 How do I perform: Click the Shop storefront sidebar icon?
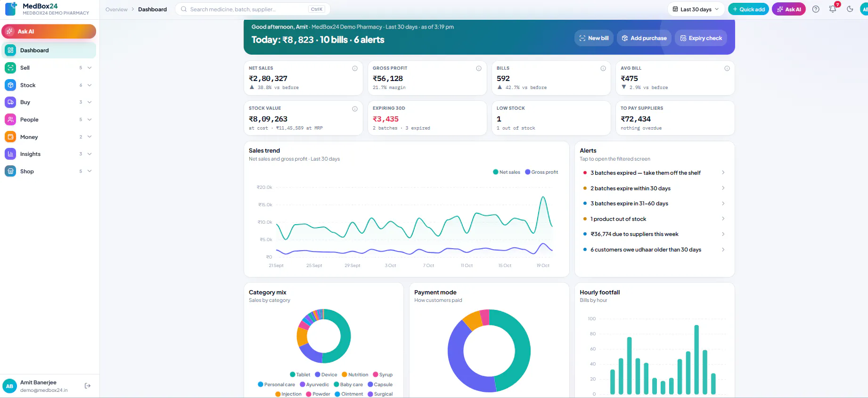click(10, 171)
